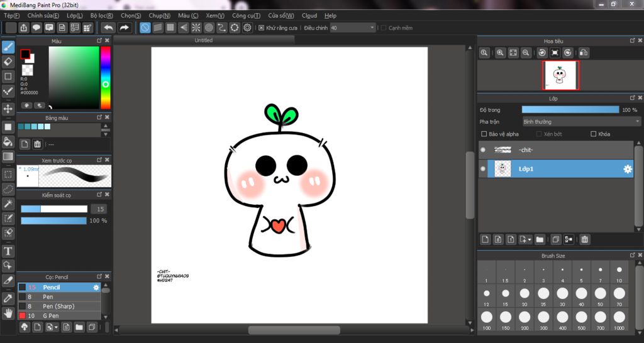
Task: Select the Pen brush in brush list
Action: pyautogui.click(x=59, y=297)
